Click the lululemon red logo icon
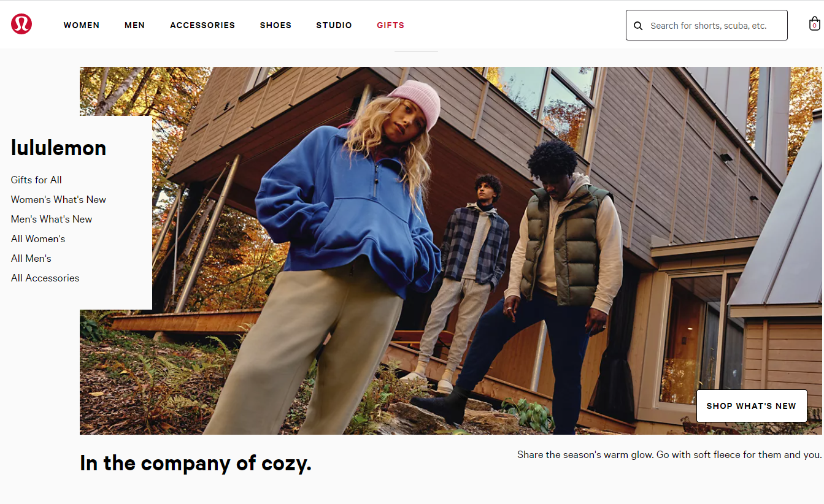The height and width of the screenshot is (504, 824). point(21,24)
